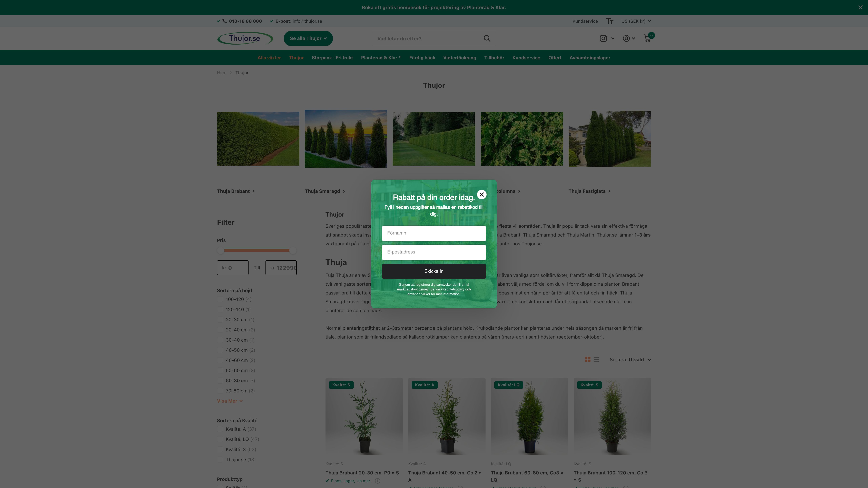Click the user account icon
868x488 pixels.
[626, 38]
